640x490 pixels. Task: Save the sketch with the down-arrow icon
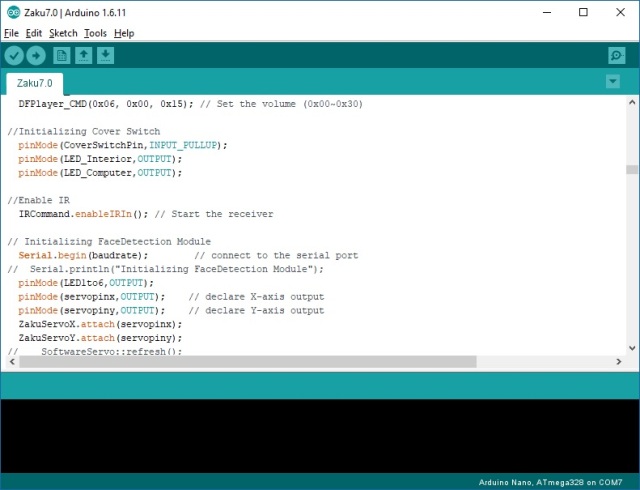coord(106,56)
